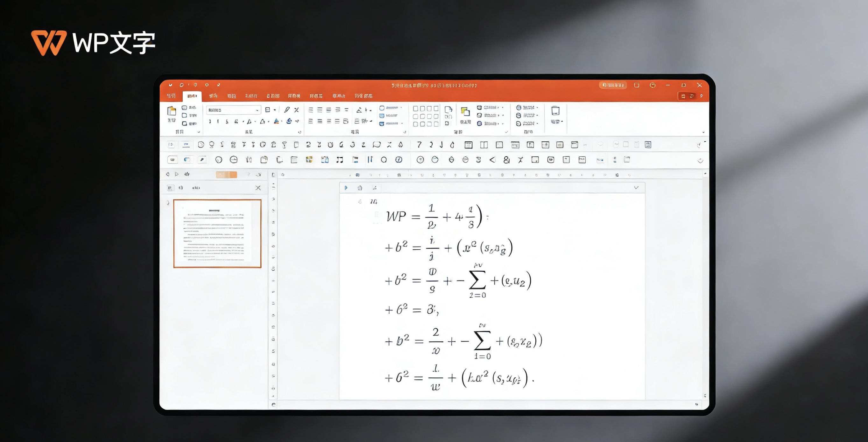Click the home icon above the equation
Viewport: 868px width, 442px height.
pos(360,188)
